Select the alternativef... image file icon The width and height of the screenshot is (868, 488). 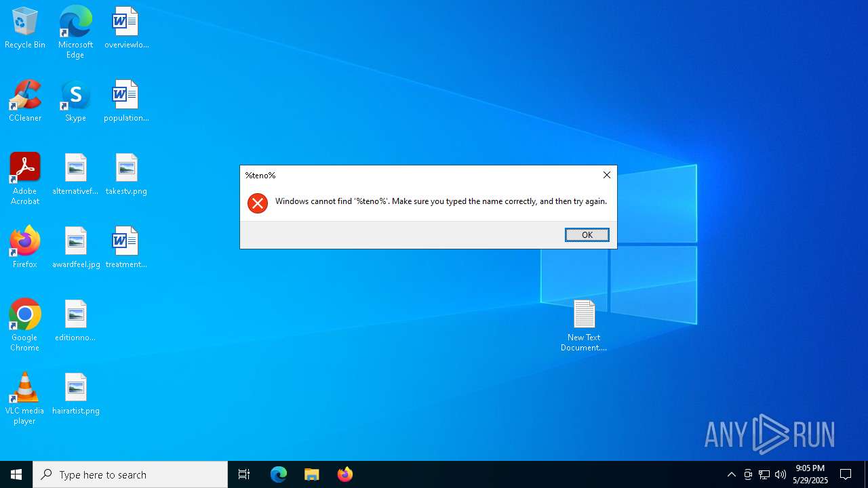point(75,175)
